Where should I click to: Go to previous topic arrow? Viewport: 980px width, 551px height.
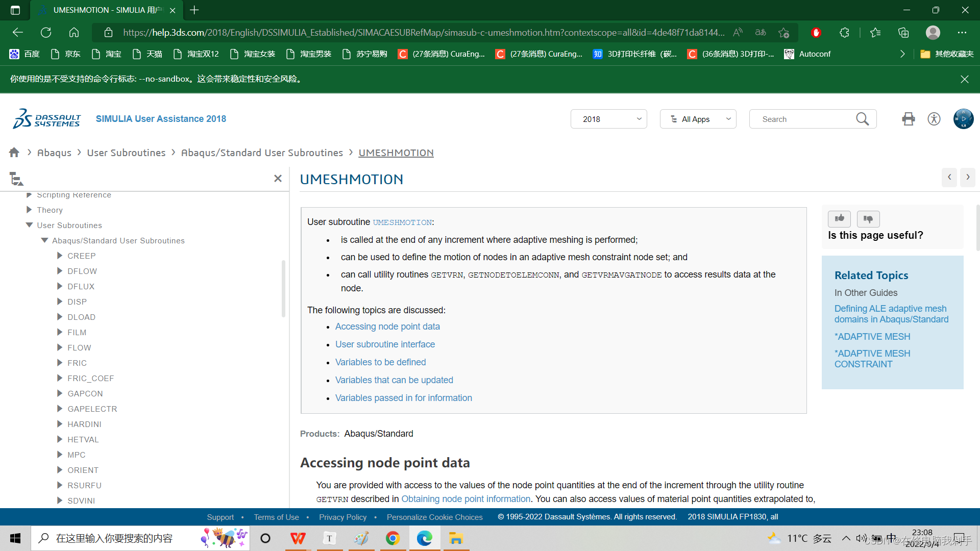[949, 177]
